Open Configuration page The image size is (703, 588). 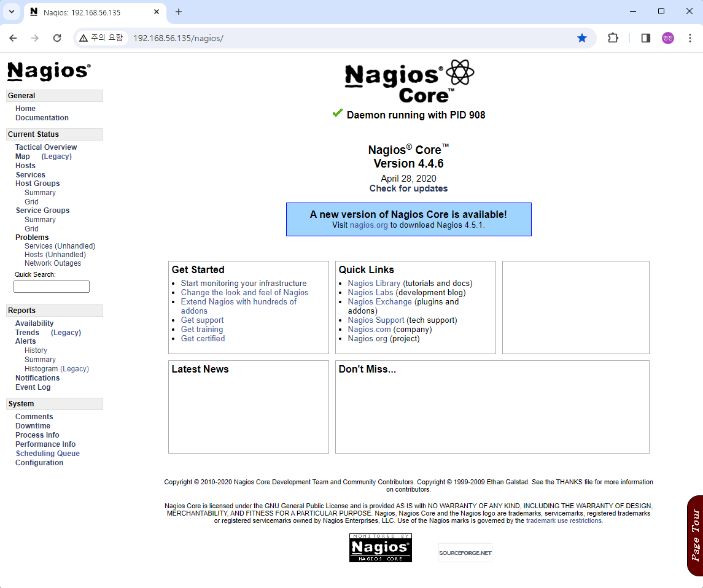tap(39, 463)
